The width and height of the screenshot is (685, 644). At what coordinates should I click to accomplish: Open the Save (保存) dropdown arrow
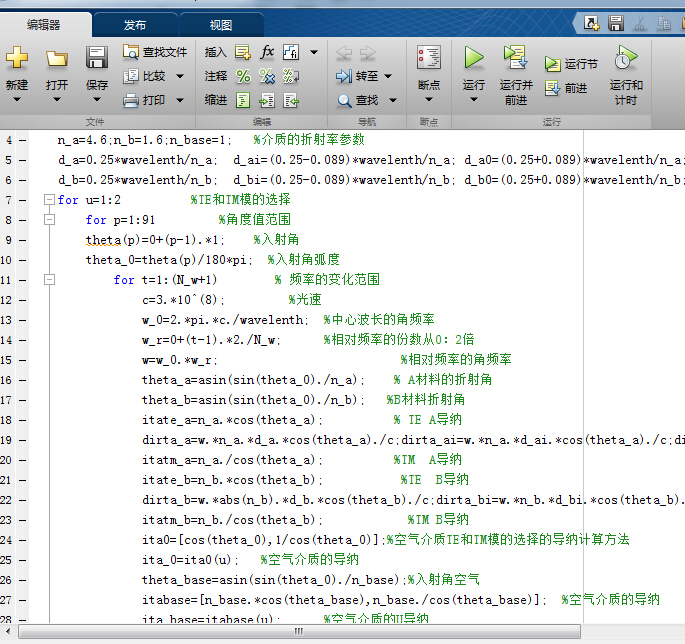pyautogui.click(x=97, y=100)
